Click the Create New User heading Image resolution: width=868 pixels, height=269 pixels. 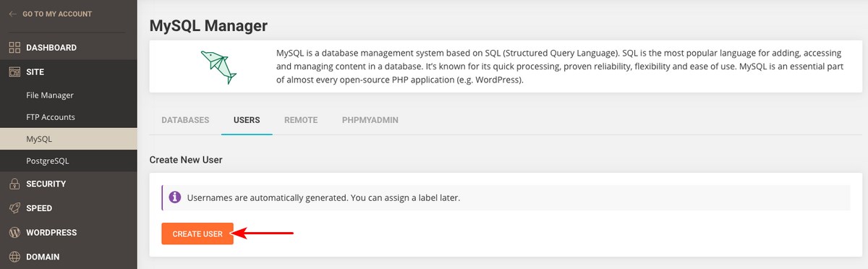[x=186, y=160]
